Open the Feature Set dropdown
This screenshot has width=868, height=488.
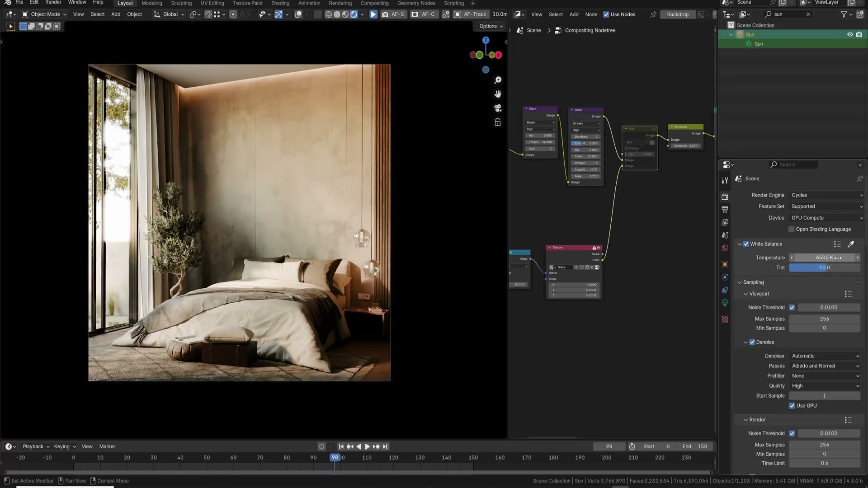[827, 206]
